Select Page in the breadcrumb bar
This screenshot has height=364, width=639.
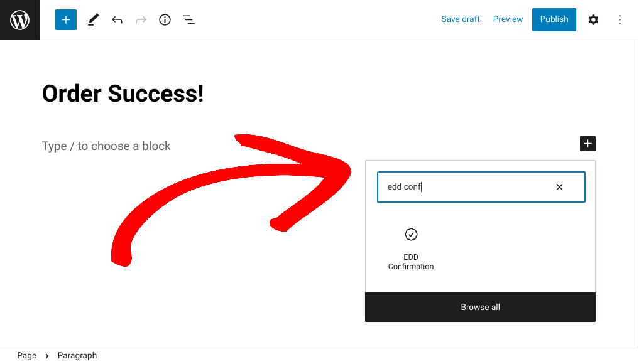point(26,355)
